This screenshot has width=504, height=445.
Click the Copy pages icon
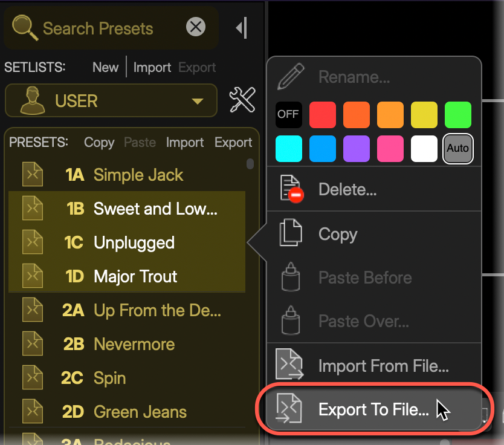click(290, 235)
